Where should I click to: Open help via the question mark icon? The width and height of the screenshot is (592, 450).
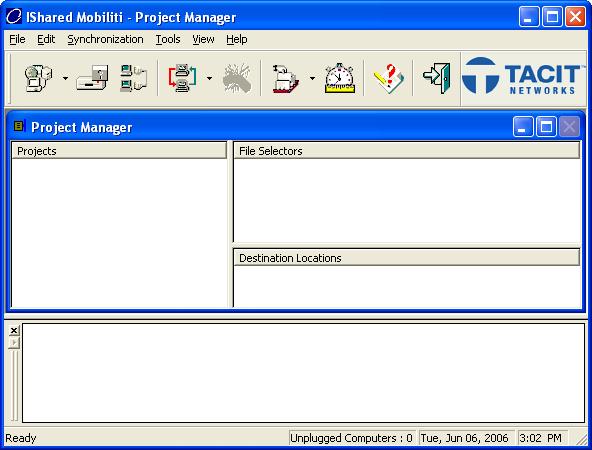pyautogui.click(x=388, y=79)
